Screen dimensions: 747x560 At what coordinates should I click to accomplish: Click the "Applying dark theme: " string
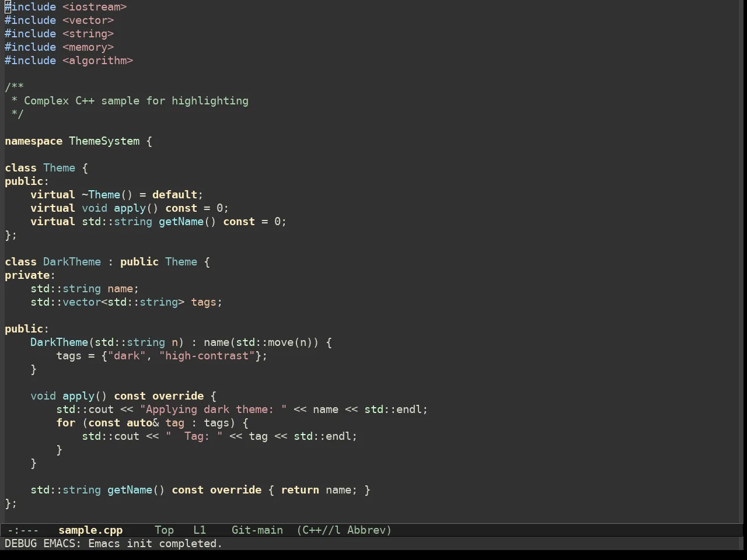coord(214,409)
